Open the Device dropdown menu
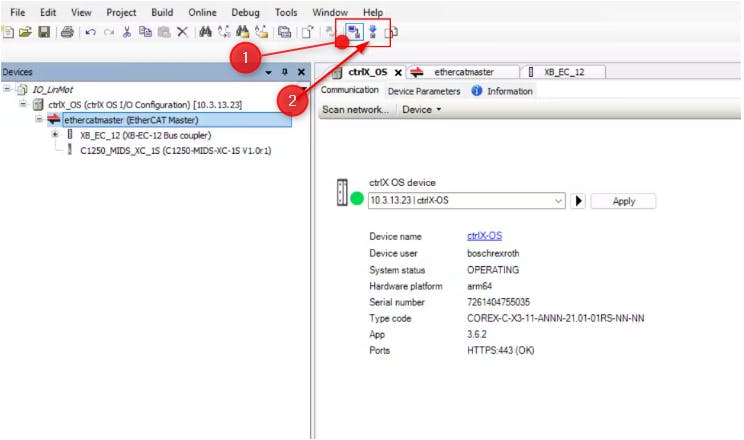Image resolution: width=744 pixels, height=440 pixels. [x=421, y=110]
